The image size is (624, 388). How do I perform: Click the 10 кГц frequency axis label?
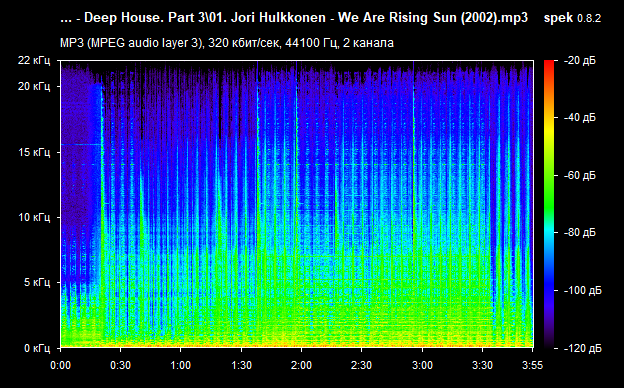pyautogui.click(x=34, y=217)
